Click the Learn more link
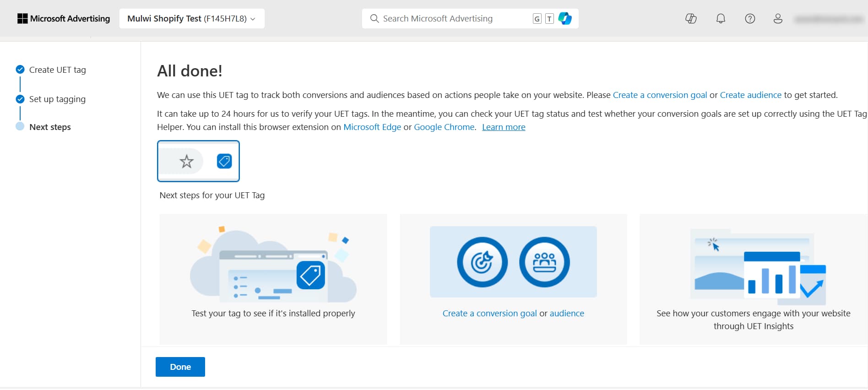This screenshot has height=390, width=868. tap(504, 127)
